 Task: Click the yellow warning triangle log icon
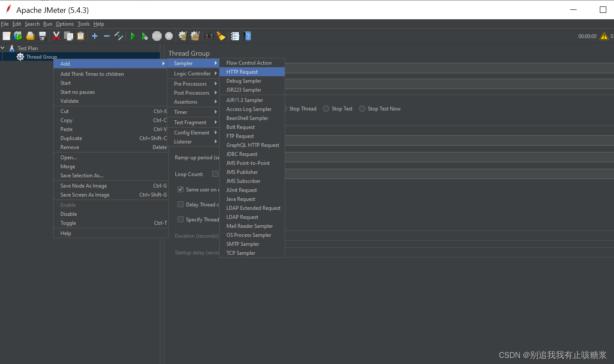tap(604, 36)
